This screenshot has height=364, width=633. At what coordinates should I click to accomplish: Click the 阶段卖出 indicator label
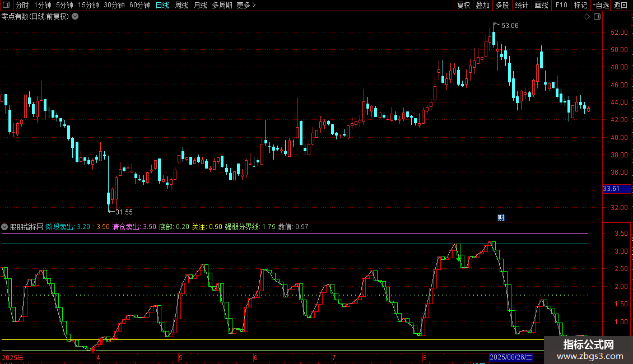[60, 227]
